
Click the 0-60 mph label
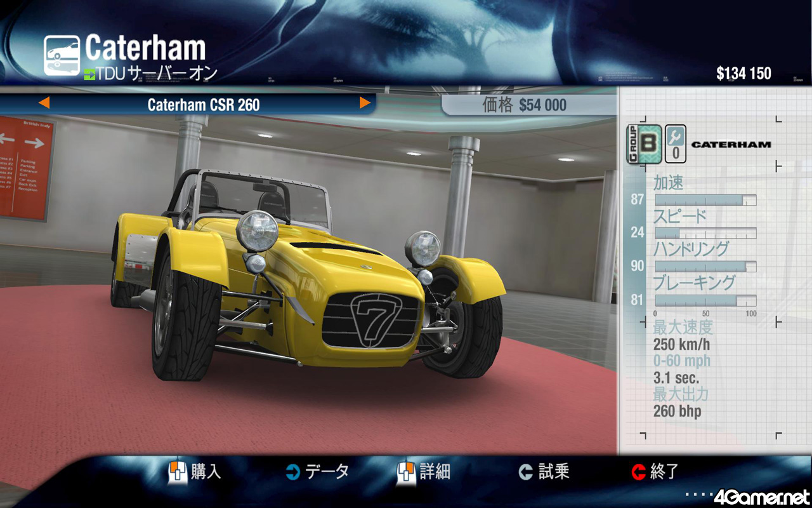click(x=682, y=361)
